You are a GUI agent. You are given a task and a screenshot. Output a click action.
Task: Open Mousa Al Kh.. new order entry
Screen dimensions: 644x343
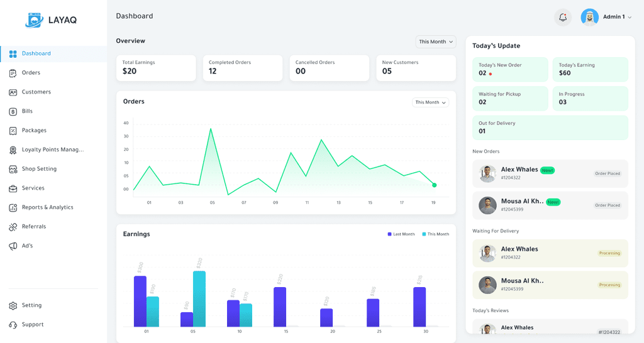click(x=550, y=205)
